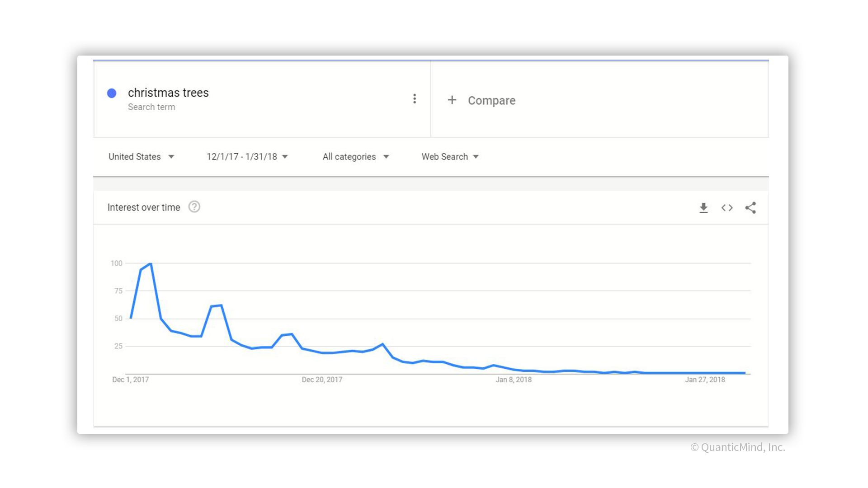Click the Jan 27, 2018 axis label
This screenshot has height=488, width=868.
(705, 380)
